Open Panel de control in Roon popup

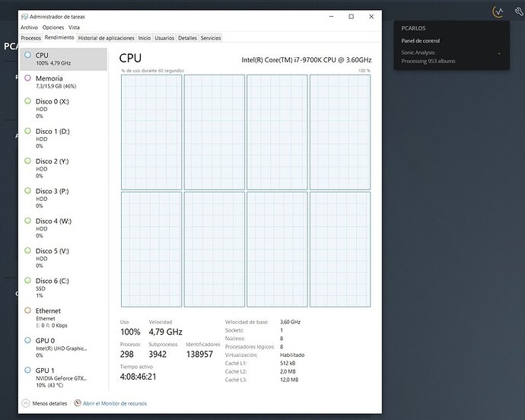(x=421, y=40)
